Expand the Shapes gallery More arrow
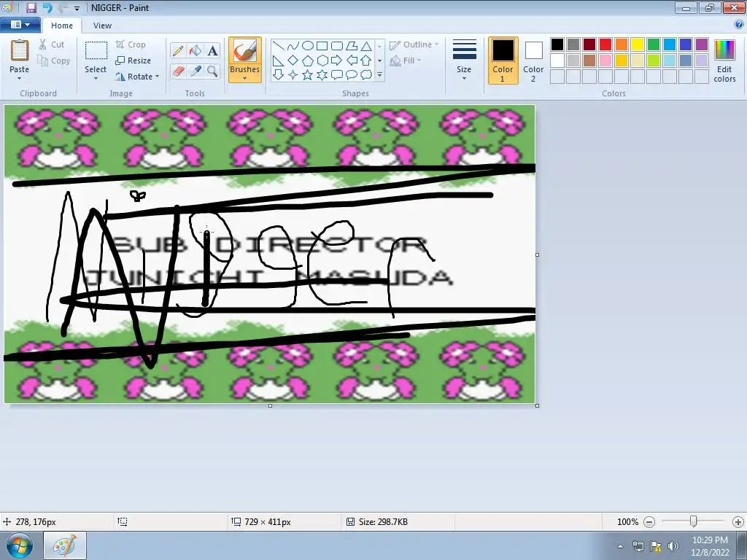747x560 pixels. 379,75
